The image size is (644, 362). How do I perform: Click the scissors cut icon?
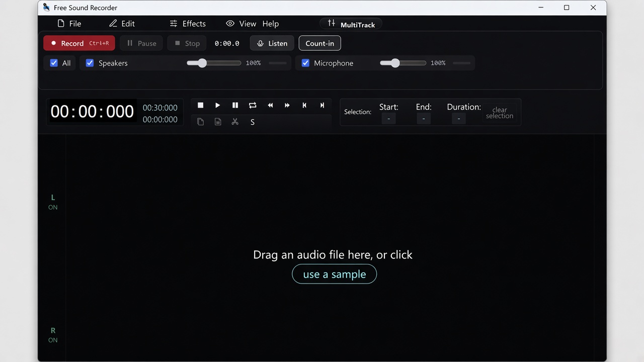[x=235, y=122]
